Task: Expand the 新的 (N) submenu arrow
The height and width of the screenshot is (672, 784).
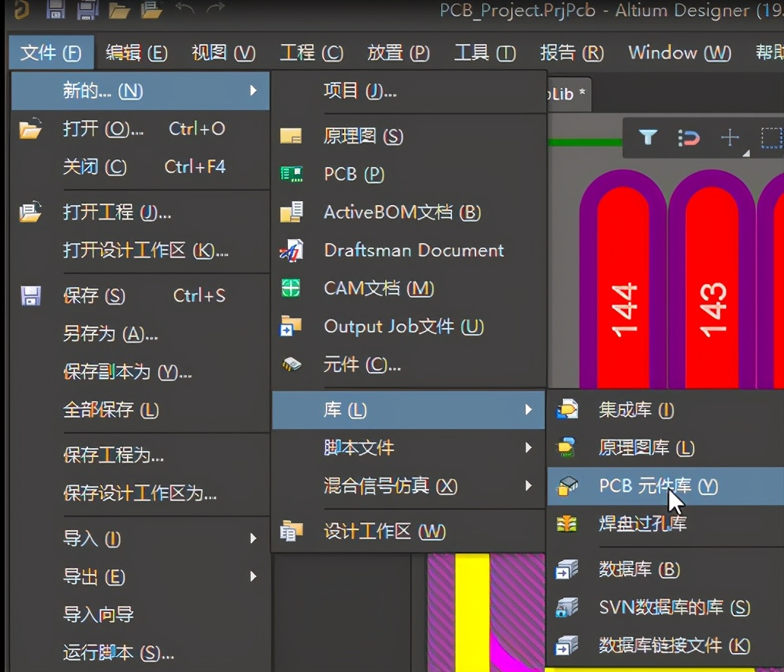Action: (x=253, y=90)
